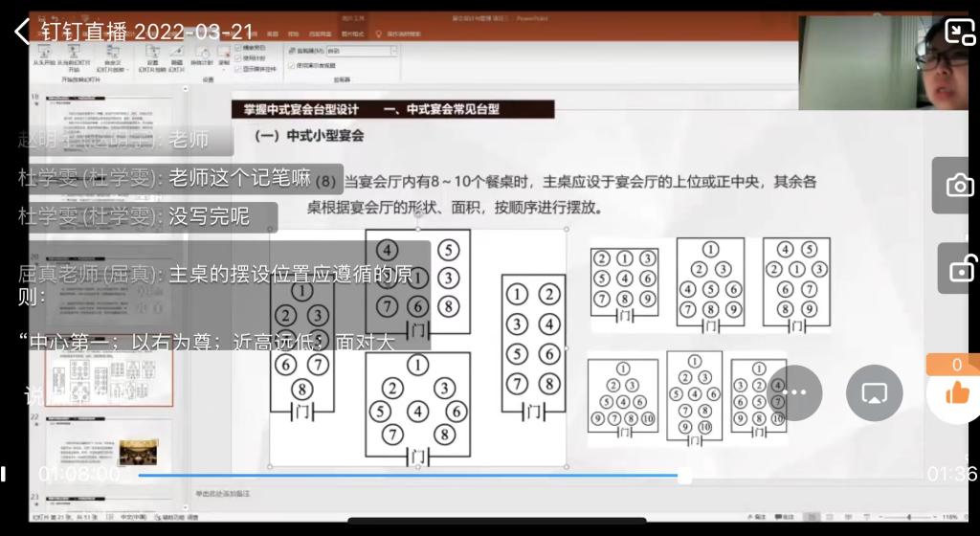Click the 从头开始 slideshow icon in ribbon
The image size is (980, 536).
(x=44, y=57)
